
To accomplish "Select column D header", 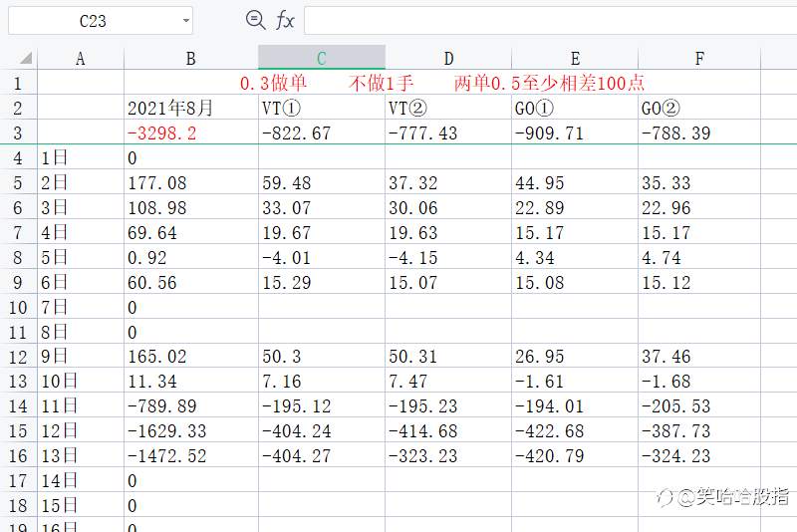I will coord(448,58).
